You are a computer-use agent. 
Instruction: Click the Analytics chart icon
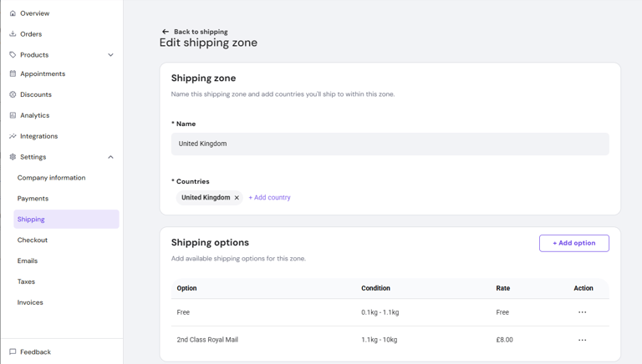coord(13,115)
